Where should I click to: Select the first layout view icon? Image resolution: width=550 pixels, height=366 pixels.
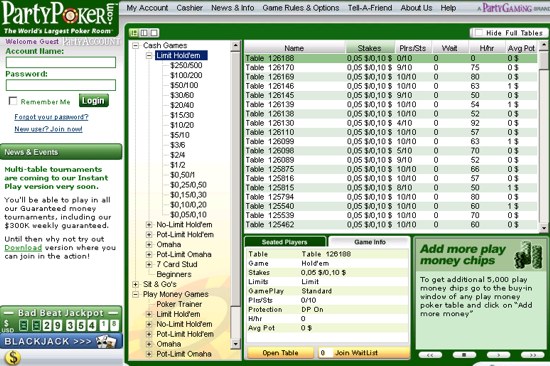point(134,33)
